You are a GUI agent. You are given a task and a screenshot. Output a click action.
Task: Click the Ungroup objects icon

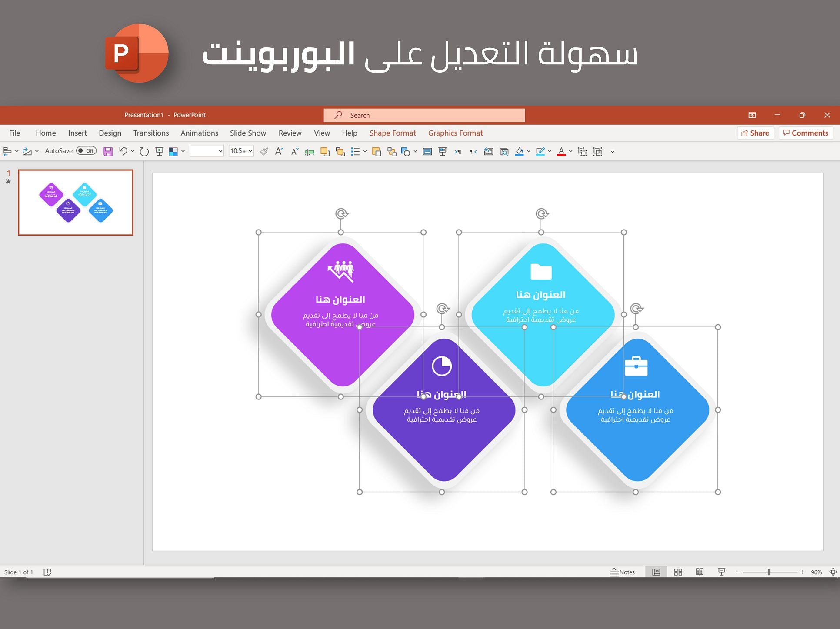582,151
